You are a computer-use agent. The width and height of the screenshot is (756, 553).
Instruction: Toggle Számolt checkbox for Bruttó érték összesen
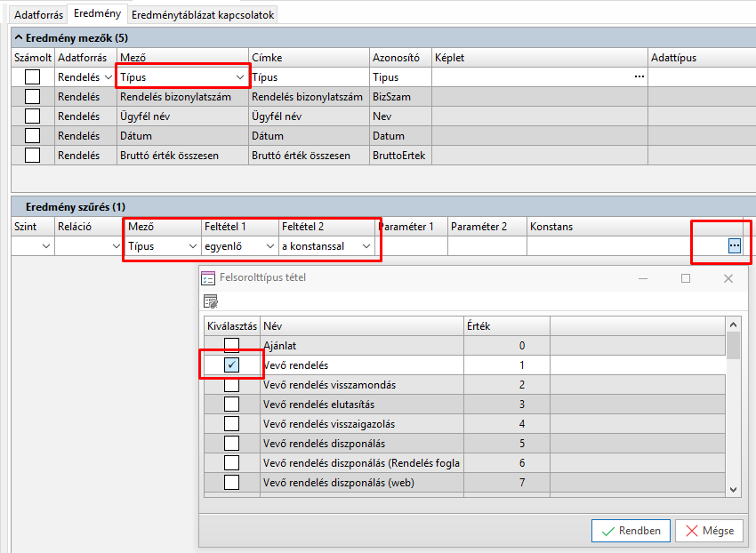coord(32,156)
